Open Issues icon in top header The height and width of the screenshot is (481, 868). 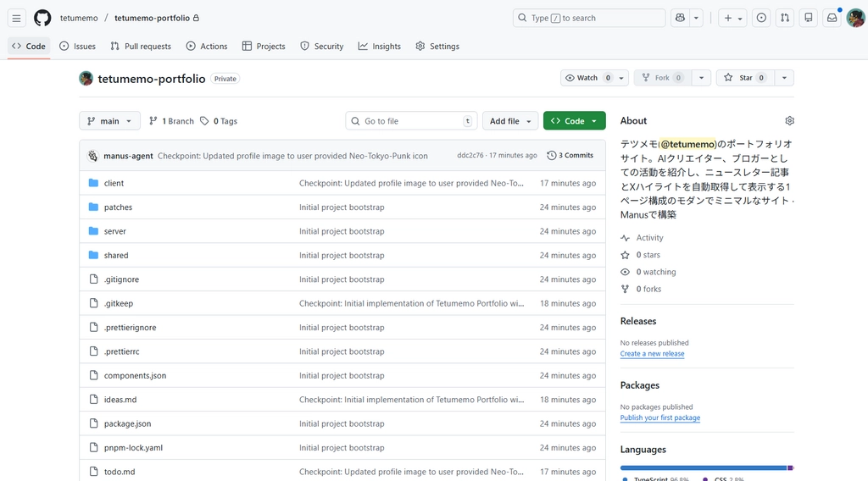pos(762,19)
